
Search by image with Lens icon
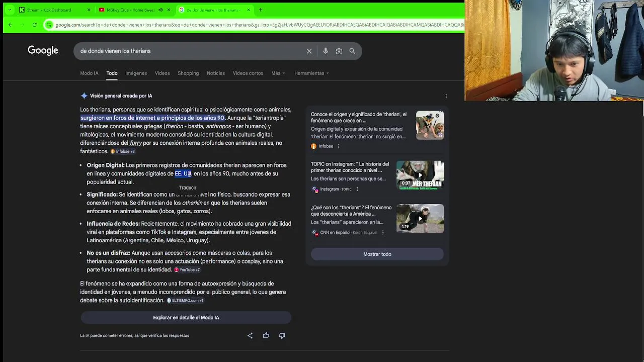[339, 51]
